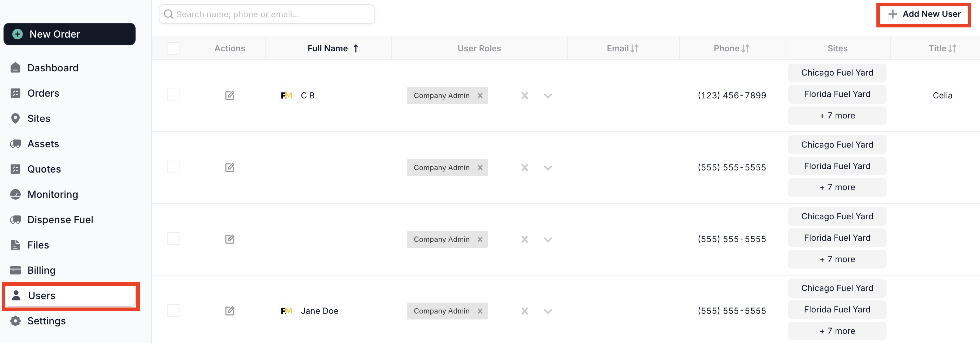This screenshot has width=980, height=343.
Task: Expand "+ 7 more" sites for C B
Action: (837, 115)
